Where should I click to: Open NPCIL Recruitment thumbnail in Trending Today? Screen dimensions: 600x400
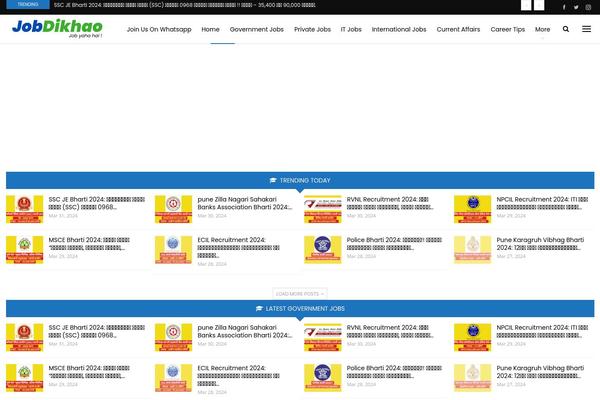point(473,209)
